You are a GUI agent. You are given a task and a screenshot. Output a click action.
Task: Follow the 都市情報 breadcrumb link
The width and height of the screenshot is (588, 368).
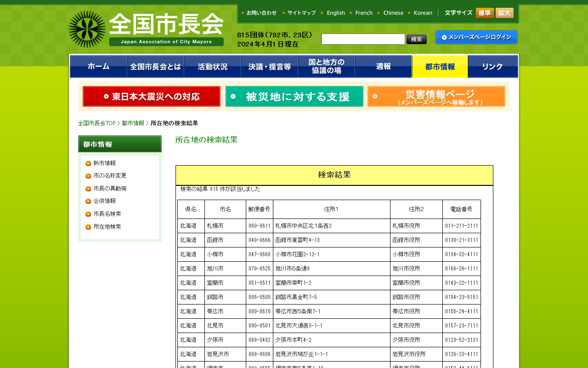(x=133, y=123)
